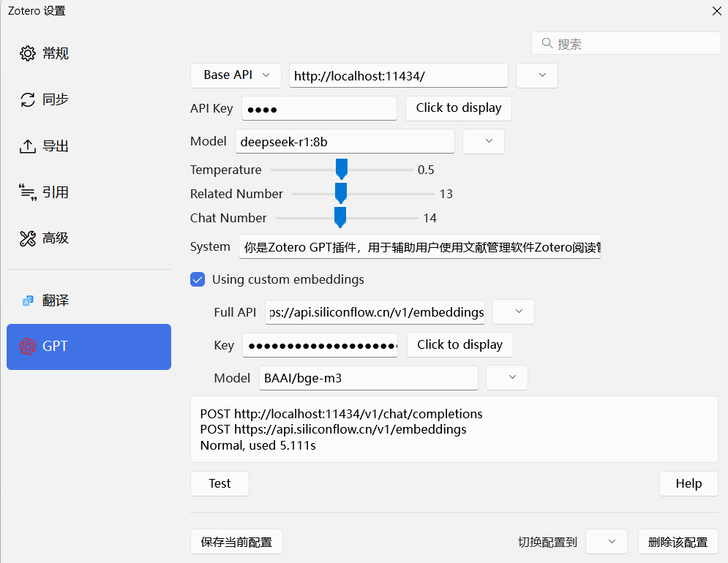Image resolution: width=728 pixels, height=563 pixels.
Task: Expand the dropdown beside BAAI/bge-m3 model
Action: pos(506,377)
